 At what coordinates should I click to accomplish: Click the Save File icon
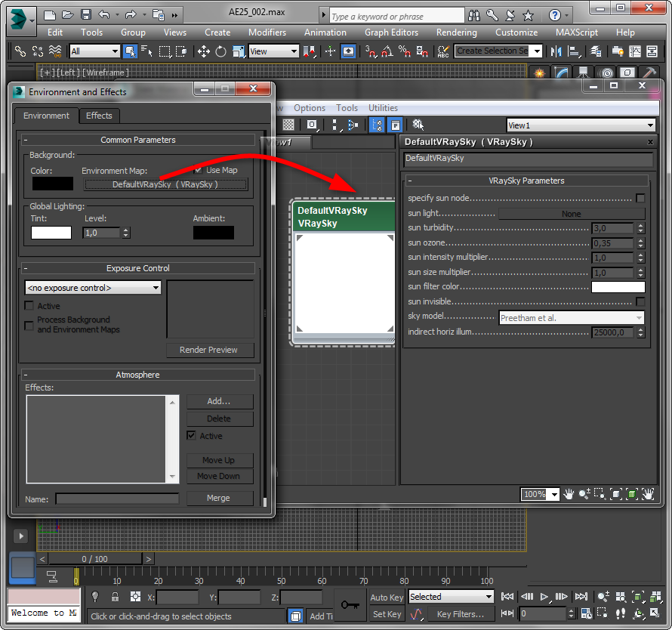coord(85,14)
